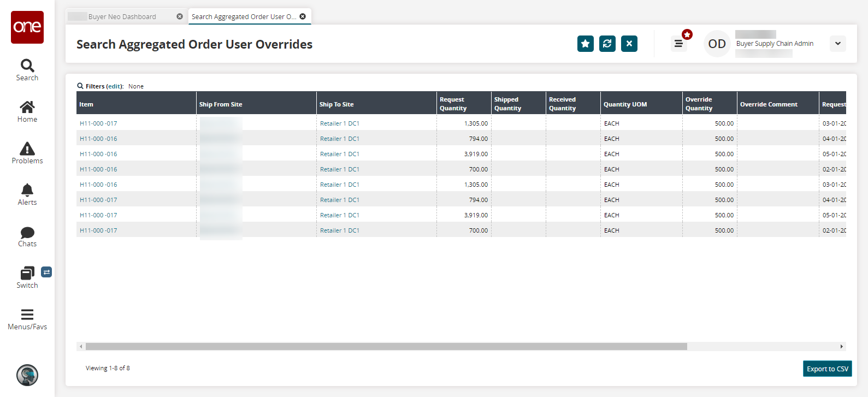
Task: Go to Home in the sidebar
Action: point(27,112)
